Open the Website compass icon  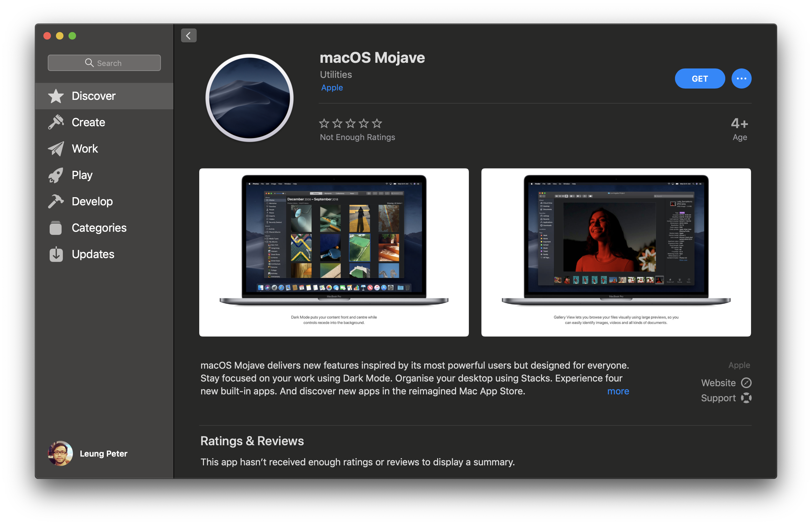click(746, 383)
